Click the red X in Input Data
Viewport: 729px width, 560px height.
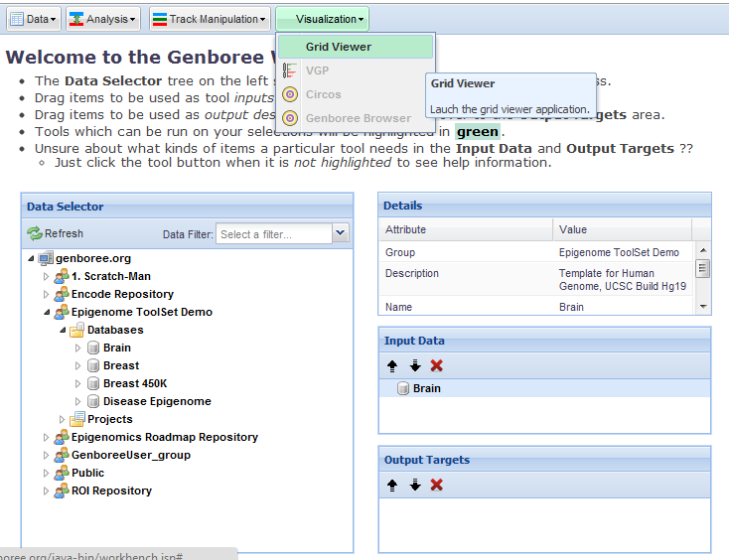[436, 366]
